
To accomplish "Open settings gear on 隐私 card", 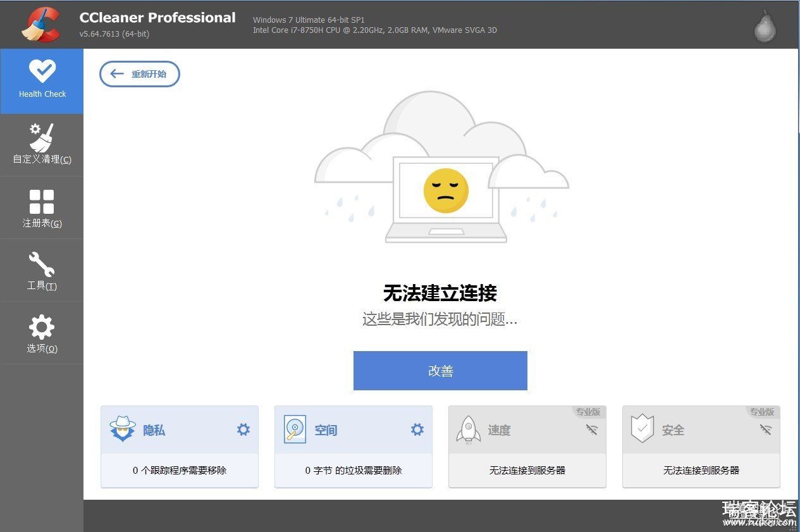I will coord(243,430).
